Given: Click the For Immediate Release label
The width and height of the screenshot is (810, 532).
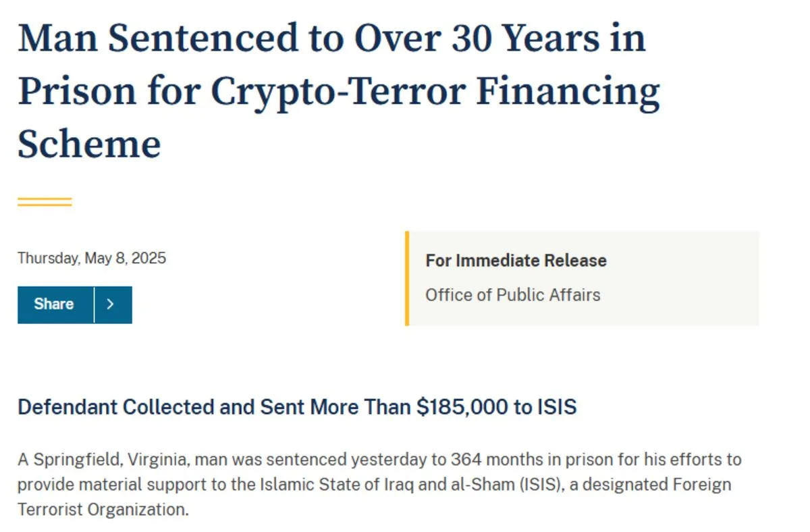Looking at the screenshot, I should 516,261.
